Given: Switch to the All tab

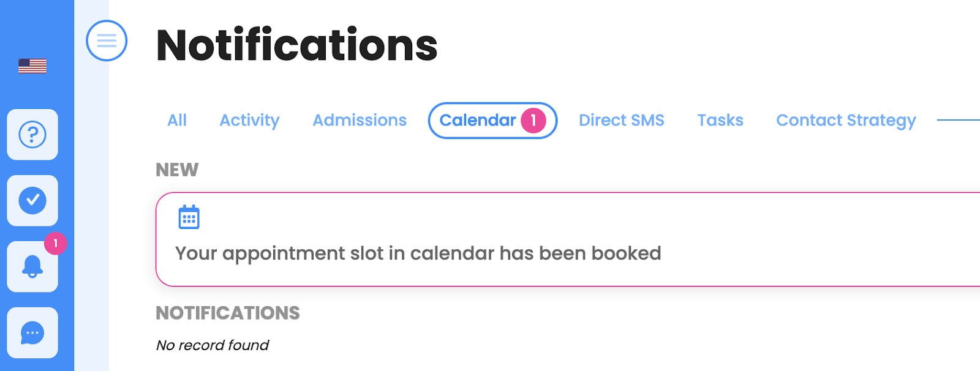Looking at the screenshot, I should pyautogui.click(x=177, y=121).
